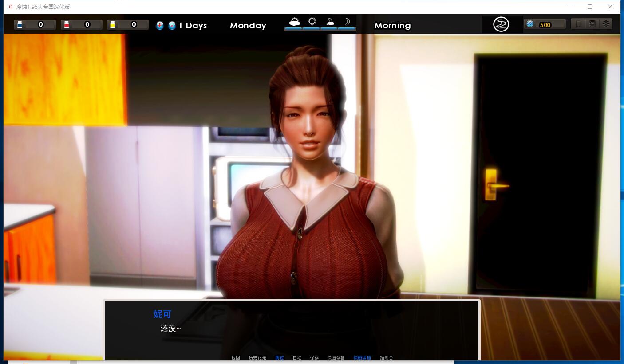Open the 历史记录 history log
The image size is (624, 364).
pyautogui.click(x=258, y=357)
